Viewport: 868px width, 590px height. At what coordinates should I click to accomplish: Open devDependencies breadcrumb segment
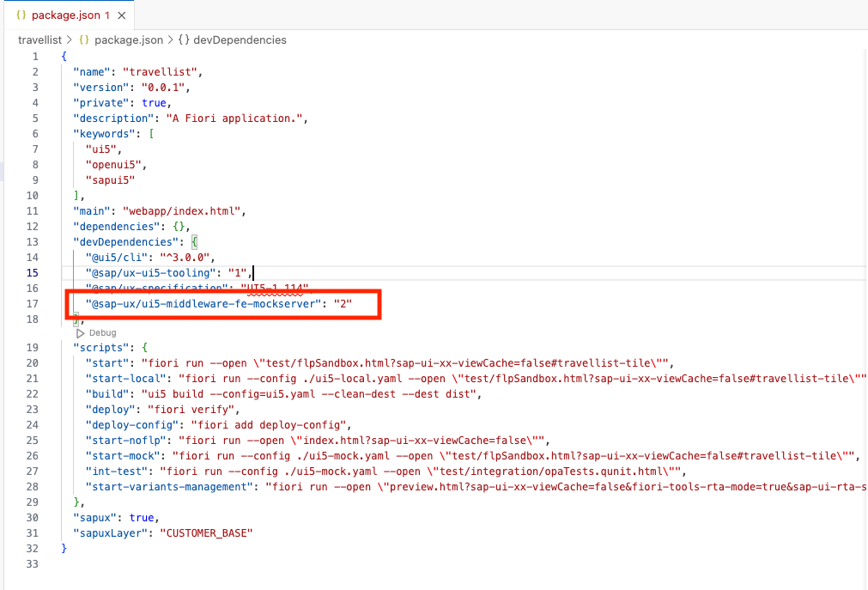pos(240,40)
